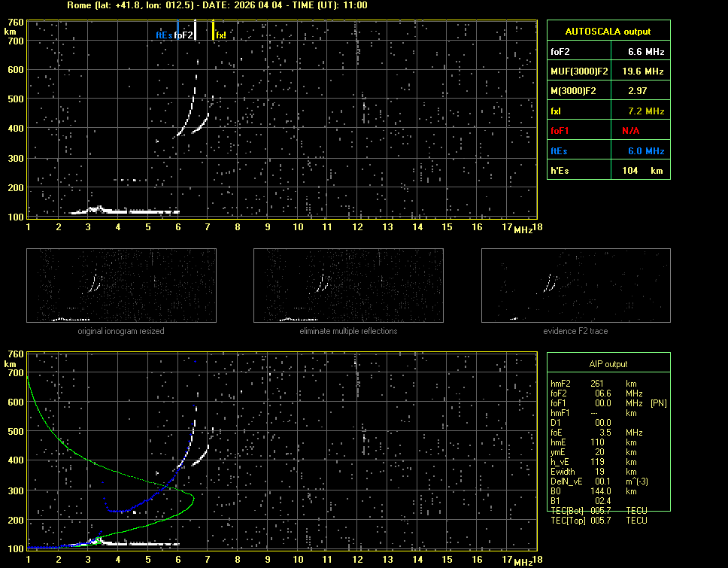Open the original ionogram resized thumbnail
728x568 pixels.
(121, 285)
